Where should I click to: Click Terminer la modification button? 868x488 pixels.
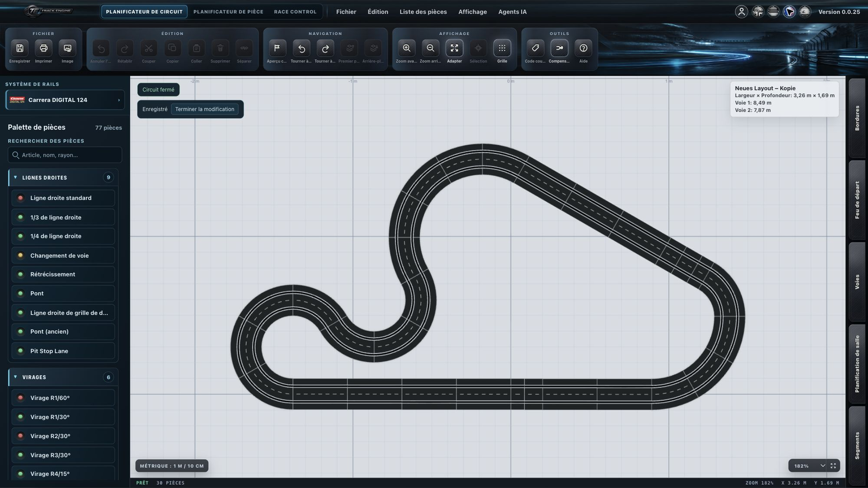tap(205, 109)
